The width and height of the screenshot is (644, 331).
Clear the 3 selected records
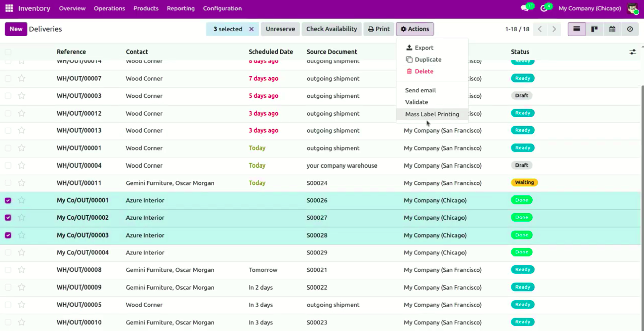251,29
